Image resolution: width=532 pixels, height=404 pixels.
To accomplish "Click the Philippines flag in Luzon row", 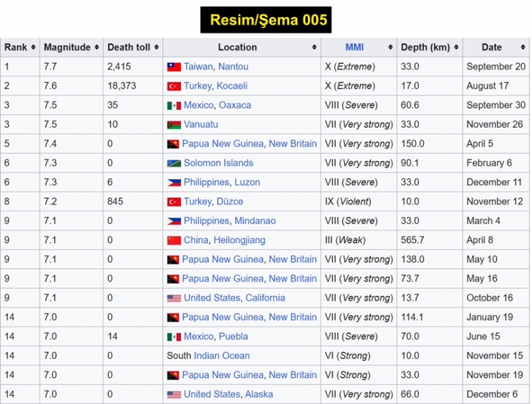I will click(174, 183).
